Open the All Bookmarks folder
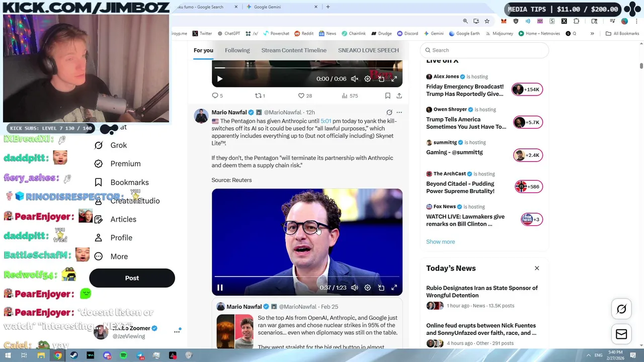 coord(622,34)
